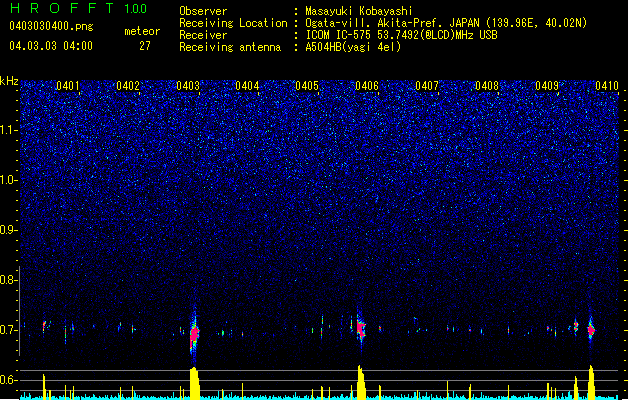The width and height of the screenshot is (629, 400).
Task: Click observer name Masayuki Kobayashi
Action: 359,11
